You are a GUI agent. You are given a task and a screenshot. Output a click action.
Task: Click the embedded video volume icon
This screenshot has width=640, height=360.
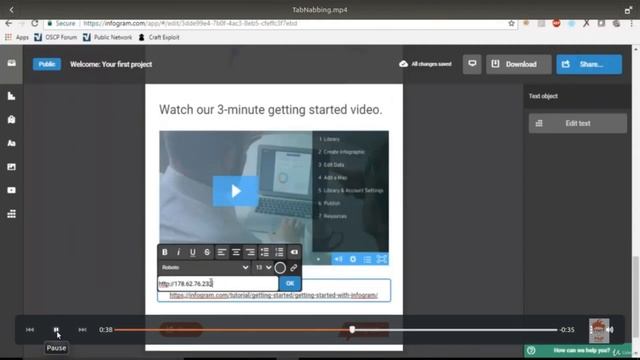(338, 259)
